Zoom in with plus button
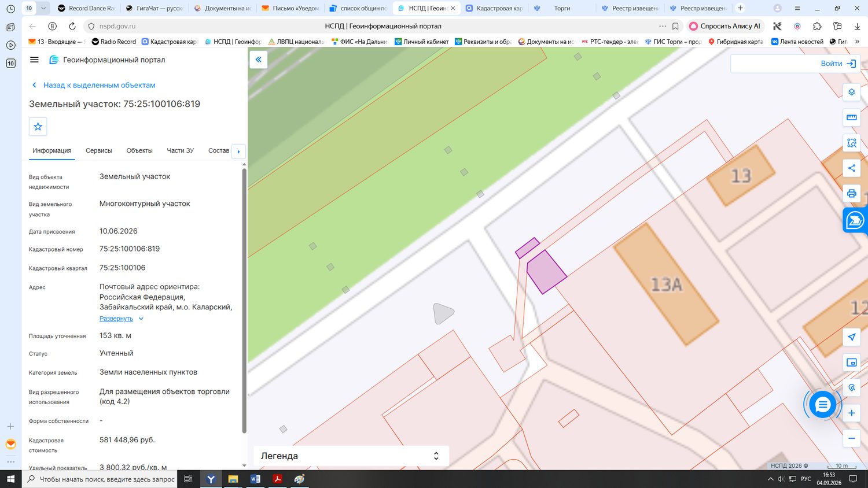Screen dimensions: 868x488 click(x=851, y=413)
